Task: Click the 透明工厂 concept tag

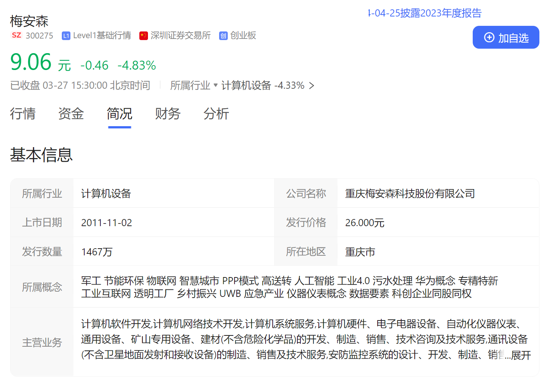Action: point(154,294)
